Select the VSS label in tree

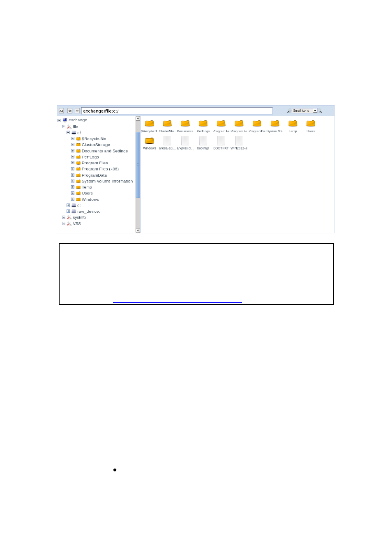tap(77, 224)
